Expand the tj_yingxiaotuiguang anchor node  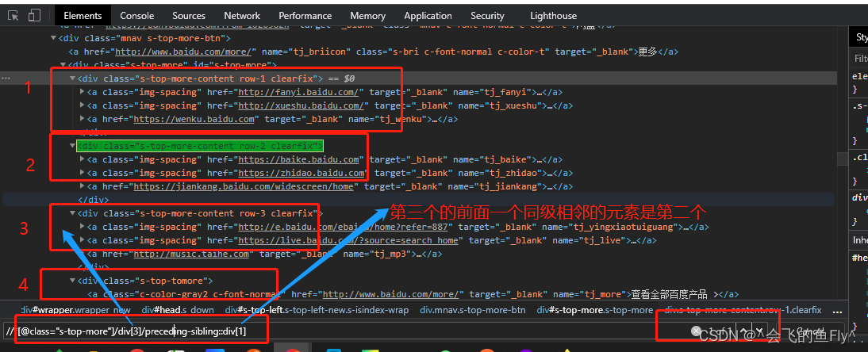click(x=83, y=227)
